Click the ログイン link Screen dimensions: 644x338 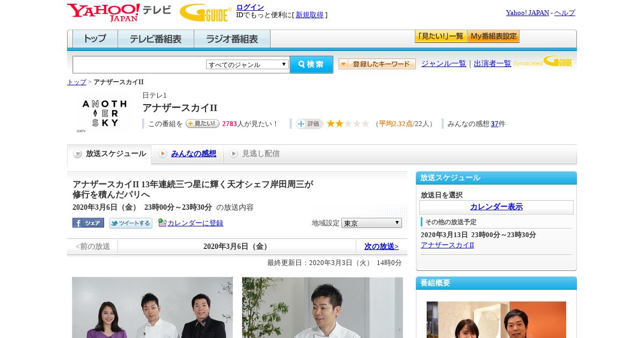[x=250, y=7]
